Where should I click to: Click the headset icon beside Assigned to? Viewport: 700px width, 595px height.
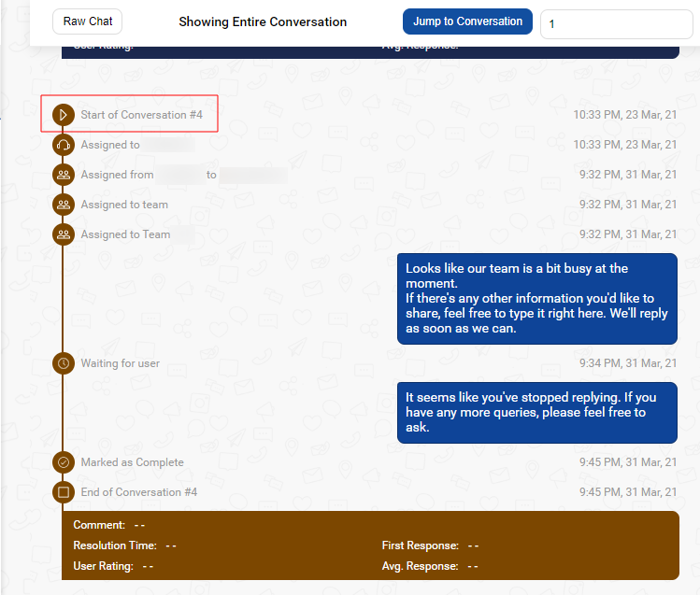(64, 145)
